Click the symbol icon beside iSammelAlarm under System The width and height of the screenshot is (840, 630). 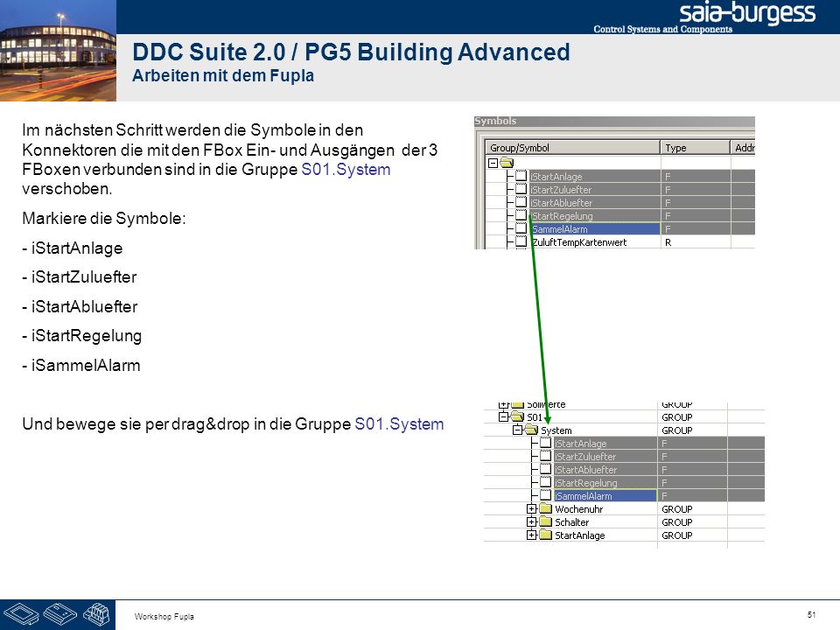point(545,495)
